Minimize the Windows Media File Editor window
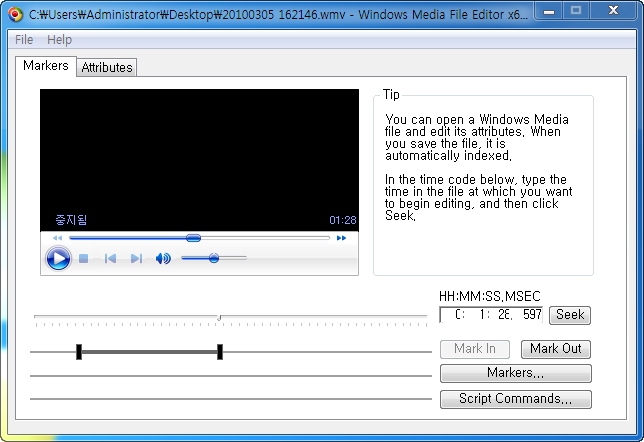644x442 pixels. pyautogui.click(x=549, y=12)
